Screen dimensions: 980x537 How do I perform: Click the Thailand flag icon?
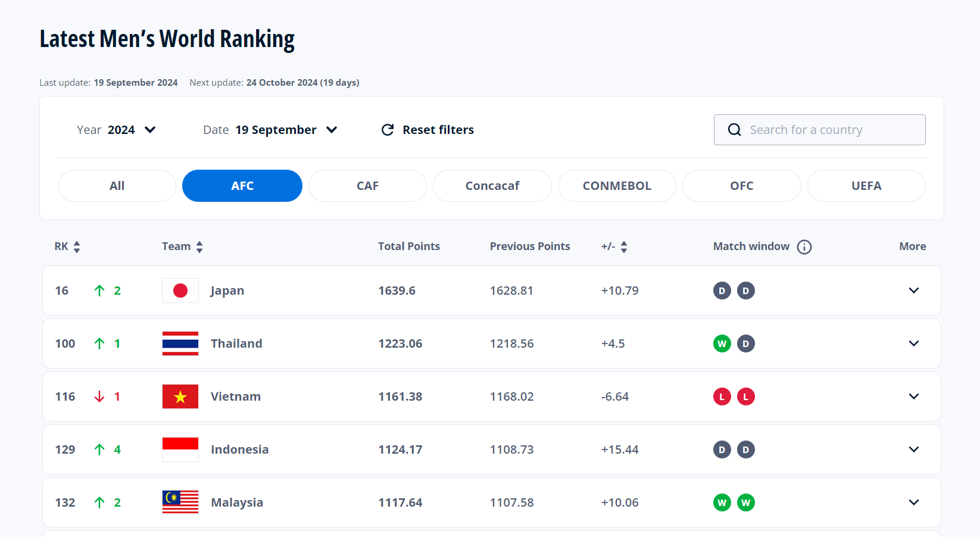[x=180, y=344]
